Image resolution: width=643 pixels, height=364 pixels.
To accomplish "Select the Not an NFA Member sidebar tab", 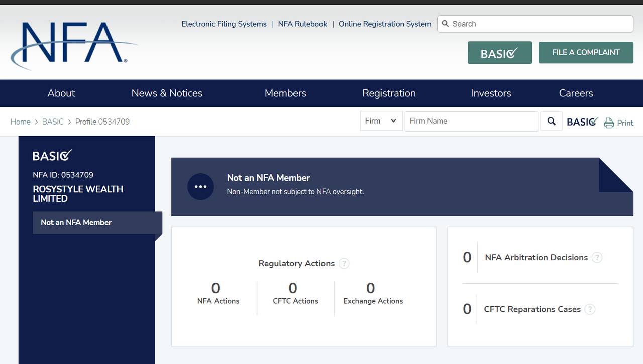I will coord(97,222).
